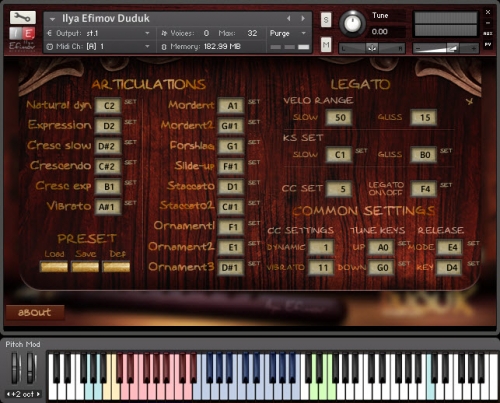Click the Ilya Efimov logo icon

point(22,39)
